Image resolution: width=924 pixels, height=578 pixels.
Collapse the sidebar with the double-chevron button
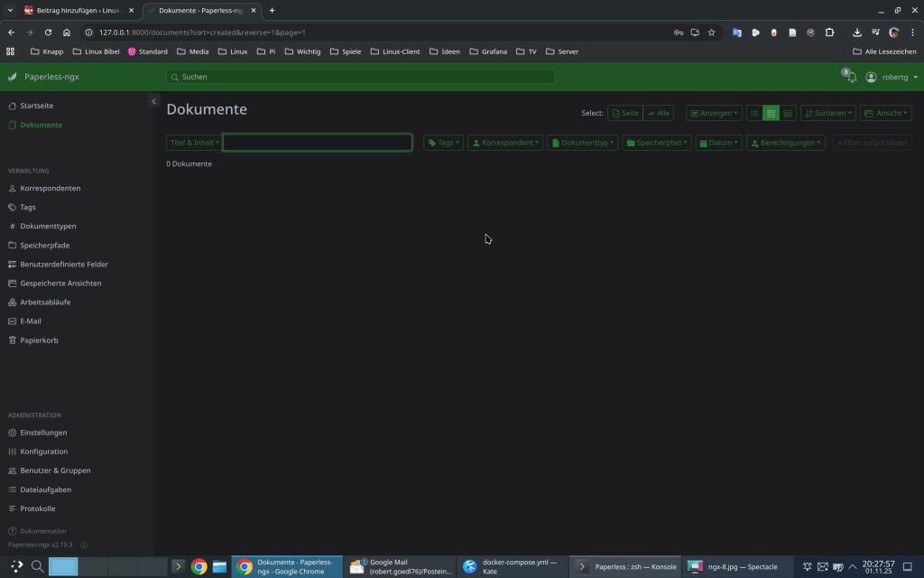coord(153,102)
